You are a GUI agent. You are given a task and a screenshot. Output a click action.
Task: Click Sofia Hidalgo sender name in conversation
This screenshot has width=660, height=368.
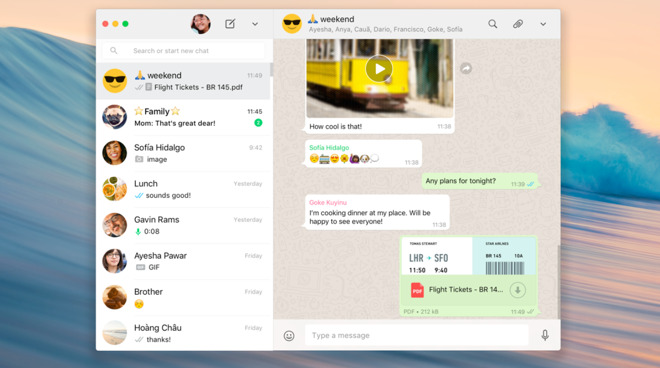(x=329, y=148)
